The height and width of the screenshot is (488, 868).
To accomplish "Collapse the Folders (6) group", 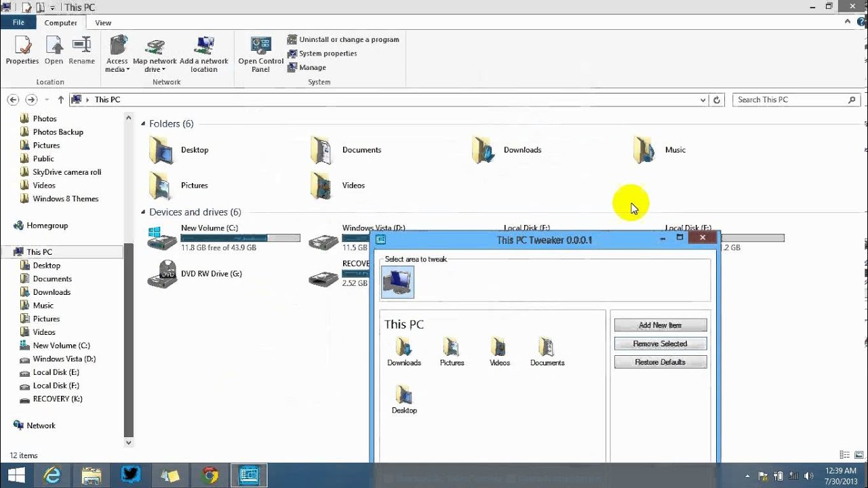I will tap(143, 124).
